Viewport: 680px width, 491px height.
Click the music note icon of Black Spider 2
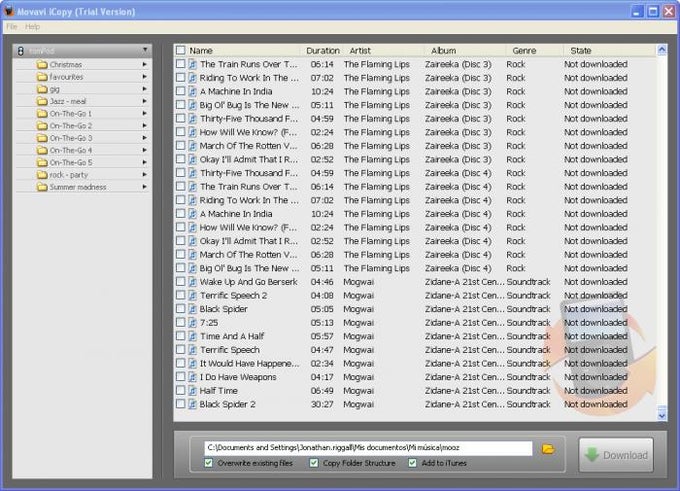[x=192, y=404]
